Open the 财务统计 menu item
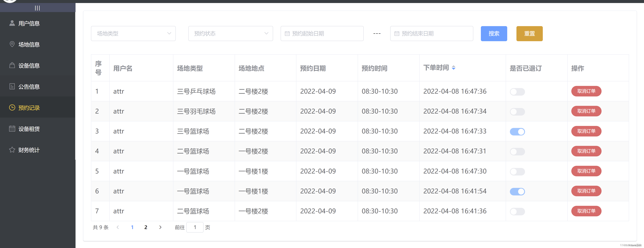The height and width of the screenshot is (248, 644). click(x=29, y=150)
